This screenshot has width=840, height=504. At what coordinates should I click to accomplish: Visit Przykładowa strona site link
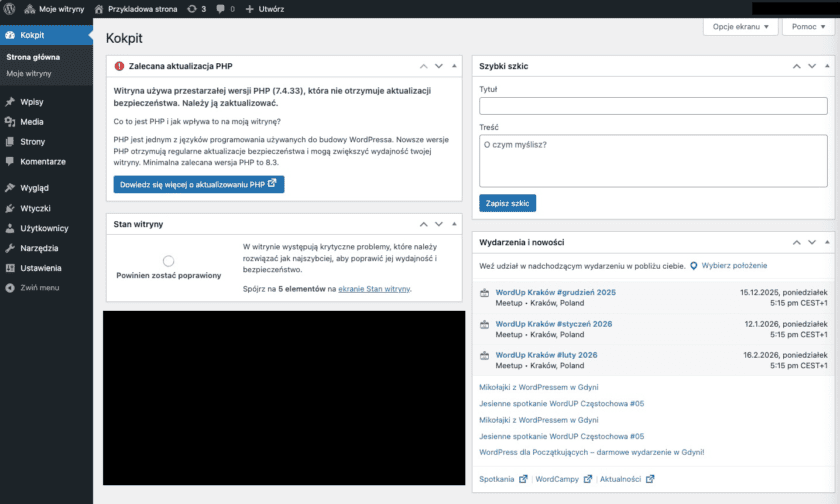[x=136, y=9]
